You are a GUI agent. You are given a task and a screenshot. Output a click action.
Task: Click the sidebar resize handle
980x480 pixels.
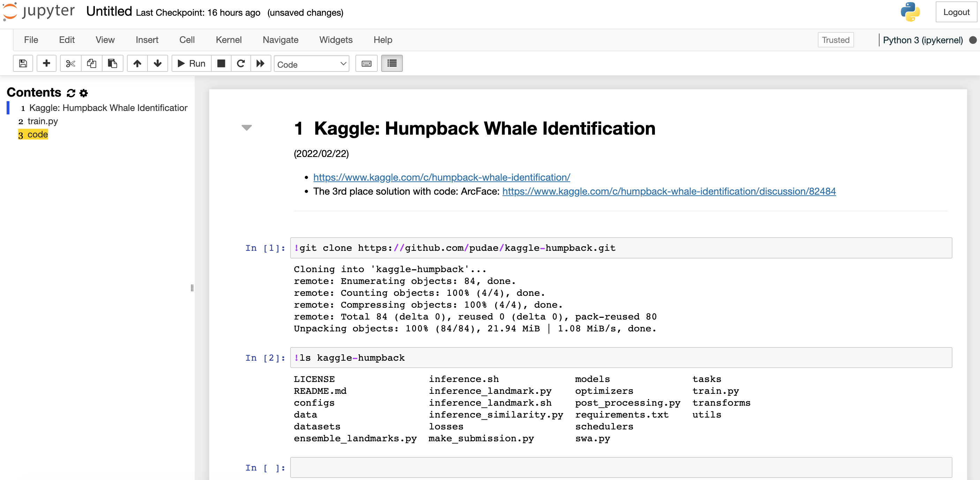pos(192,288)
